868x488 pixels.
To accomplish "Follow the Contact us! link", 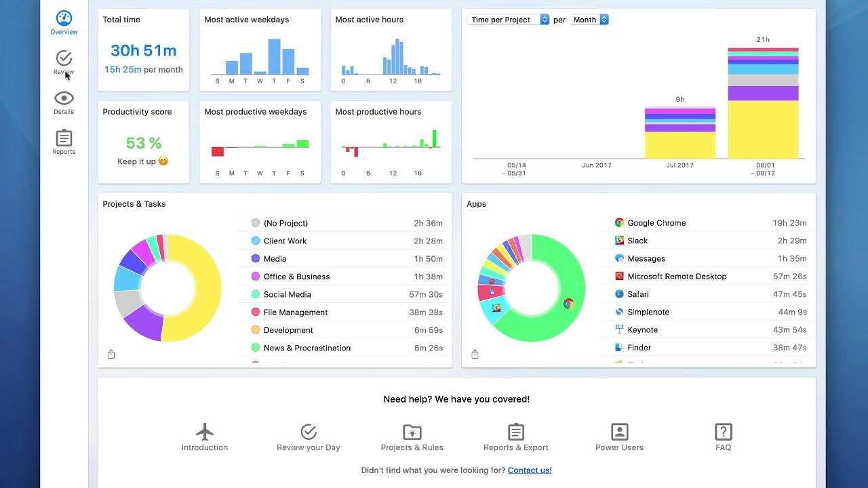I will [530, 470].
